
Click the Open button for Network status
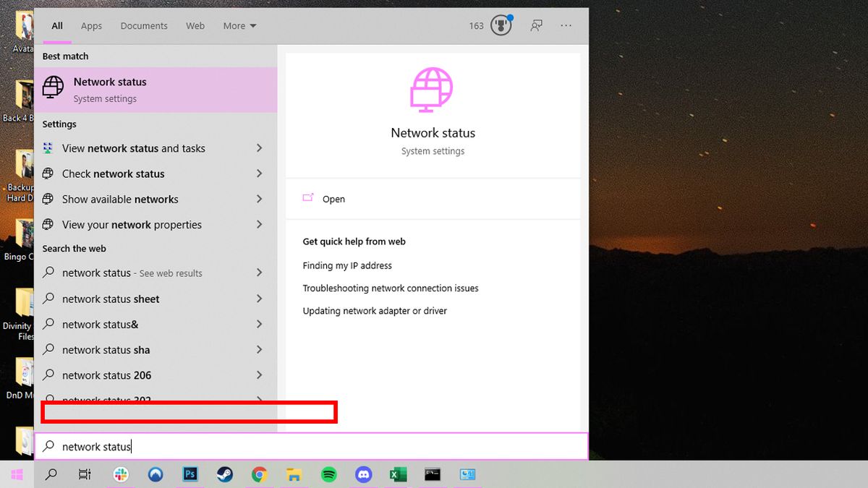click(333, 199)
